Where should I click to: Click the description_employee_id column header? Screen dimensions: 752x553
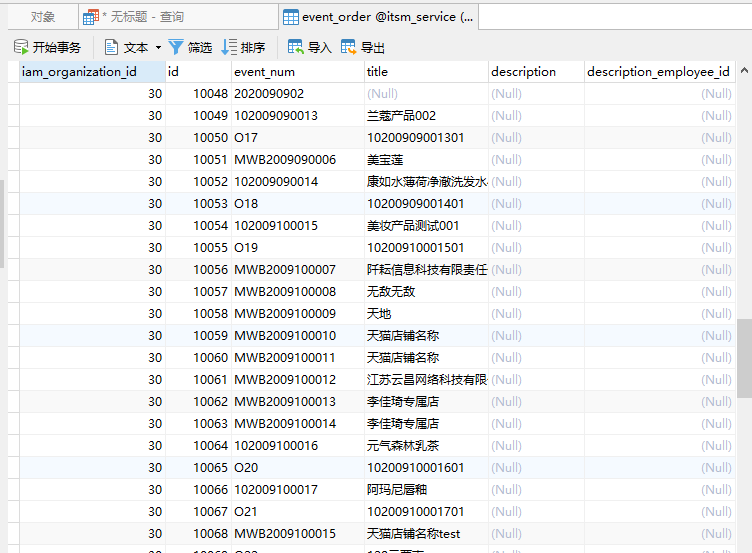coord(660,72)
